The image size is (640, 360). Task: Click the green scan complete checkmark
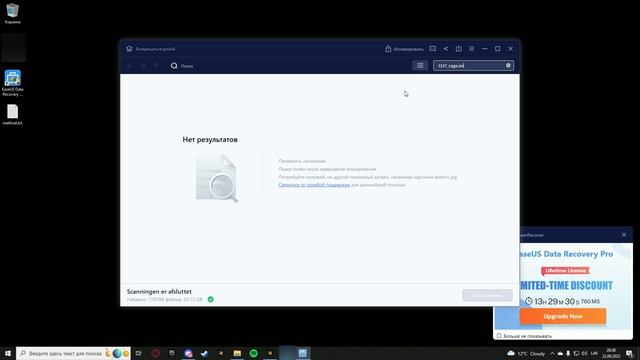[211, 300]
